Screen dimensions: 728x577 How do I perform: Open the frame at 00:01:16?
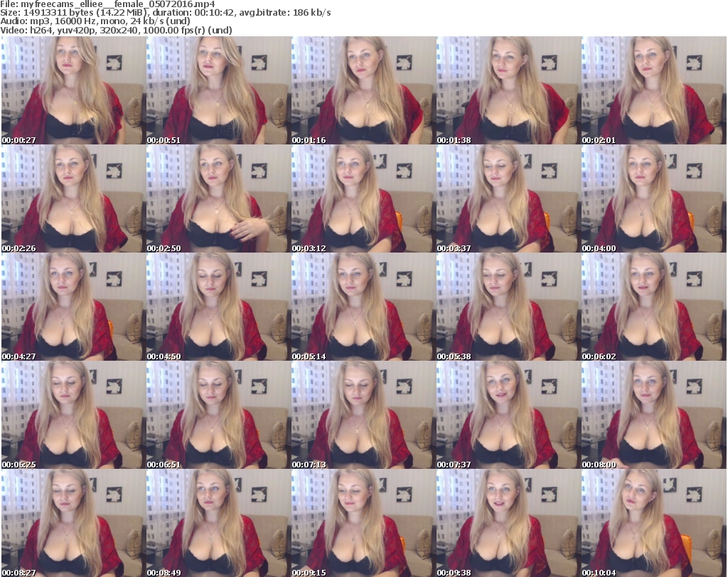pos(363,90)
